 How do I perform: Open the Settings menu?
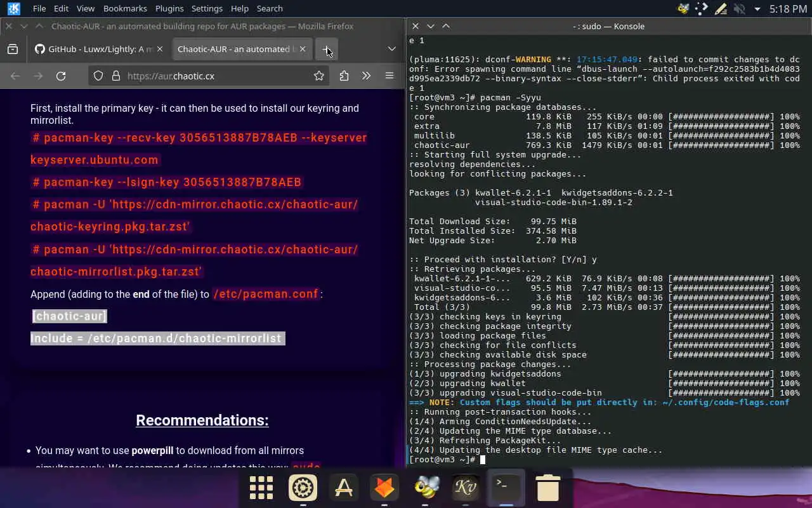coord(207,8)
